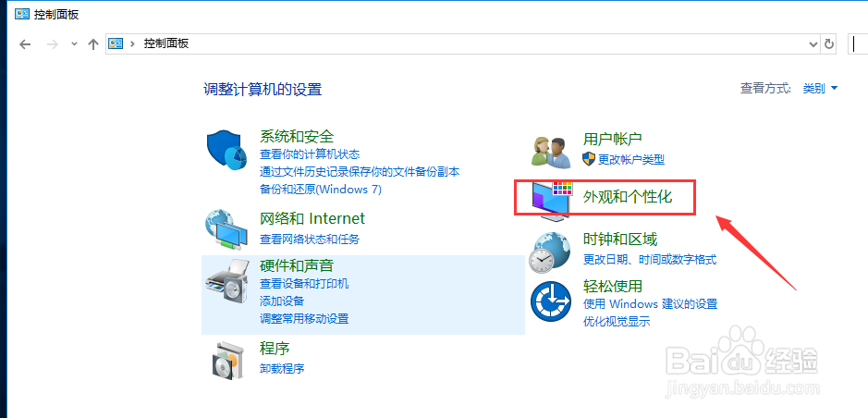
Task: Open the Hardware and Sound printer icon
Action: pyautogui.click(x=227, y=281)
